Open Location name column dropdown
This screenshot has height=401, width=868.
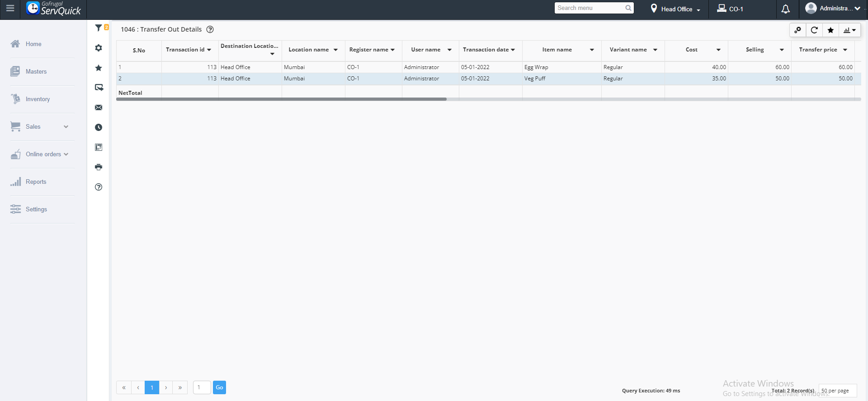[335, 50]
